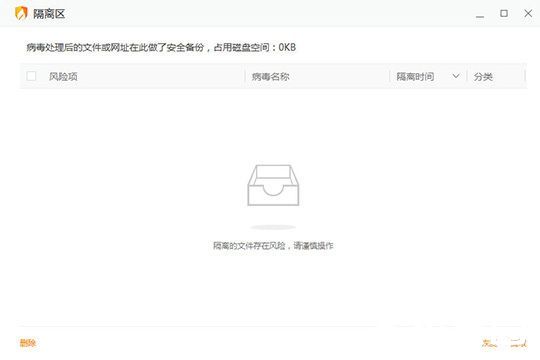Click the empty tray box icon

point(273,185)
